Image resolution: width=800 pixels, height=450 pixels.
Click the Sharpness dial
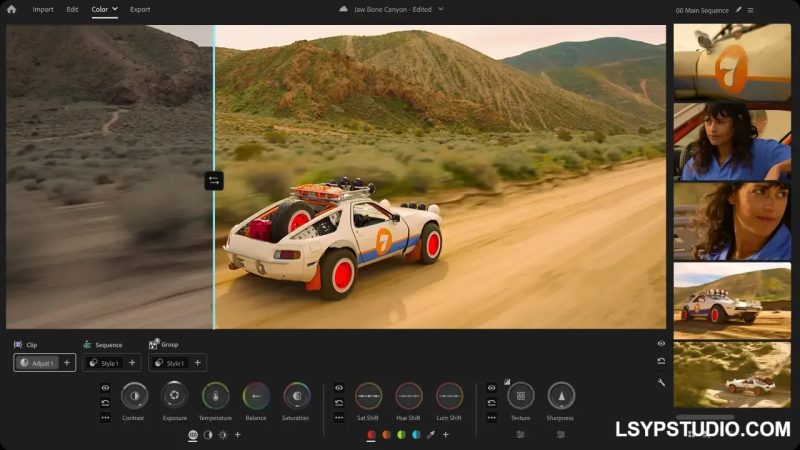[561, 395]
